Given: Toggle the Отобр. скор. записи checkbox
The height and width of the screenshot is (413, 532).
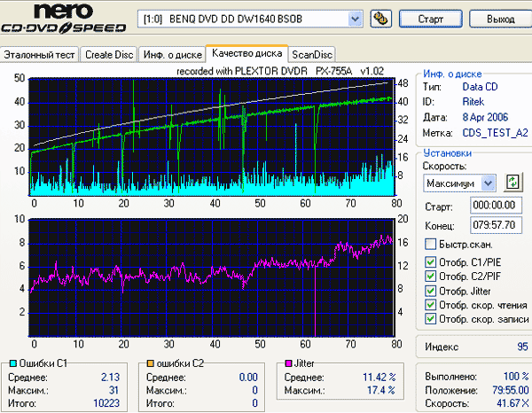Looking at the screenshot, I should click(430, 319).
